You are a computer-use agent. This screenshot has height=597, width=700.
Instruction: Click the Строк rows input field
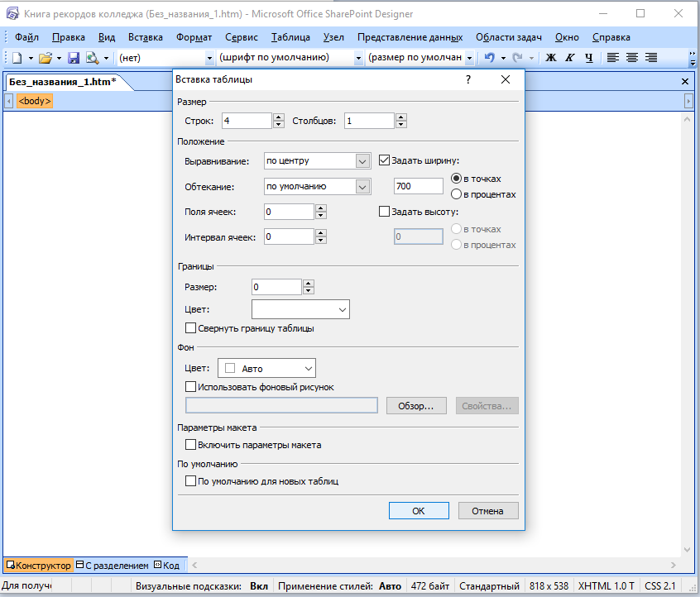(x=247, y=121)
